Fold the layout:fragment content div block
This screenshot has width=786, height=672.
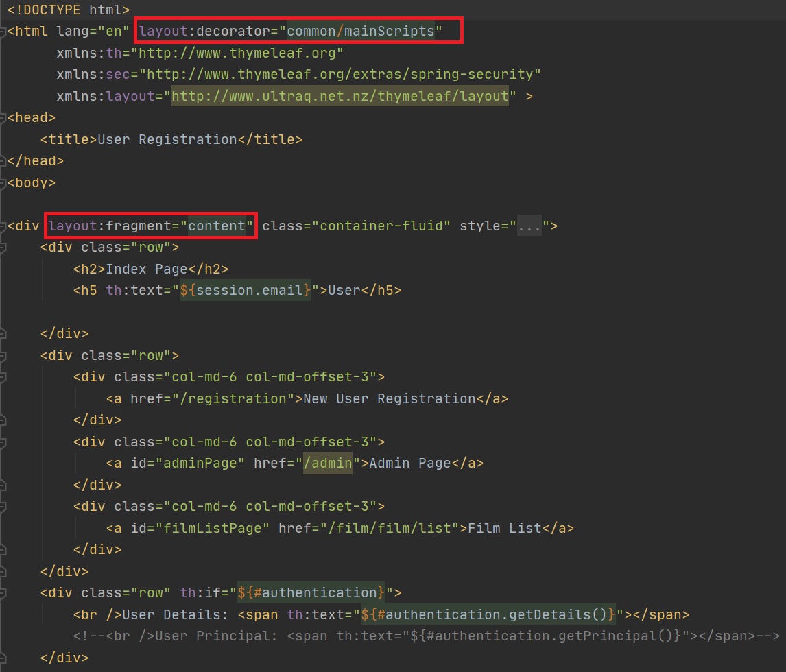click(x=3, y=226)
